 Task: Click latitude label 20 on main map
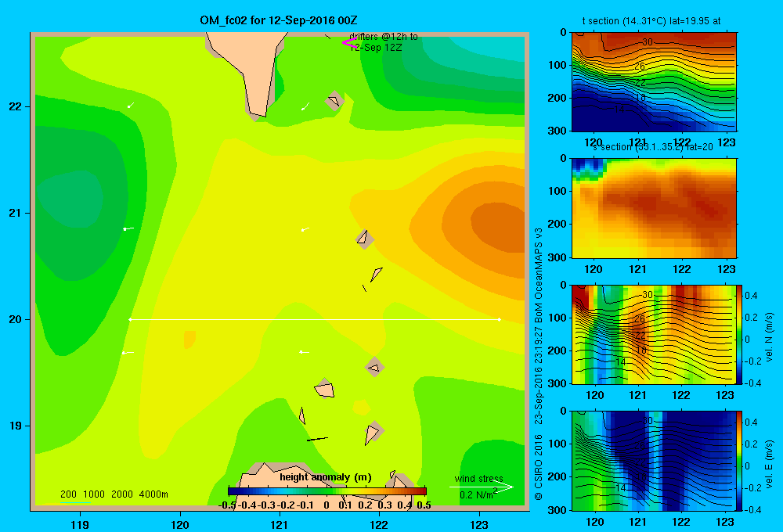pos(15,319)
